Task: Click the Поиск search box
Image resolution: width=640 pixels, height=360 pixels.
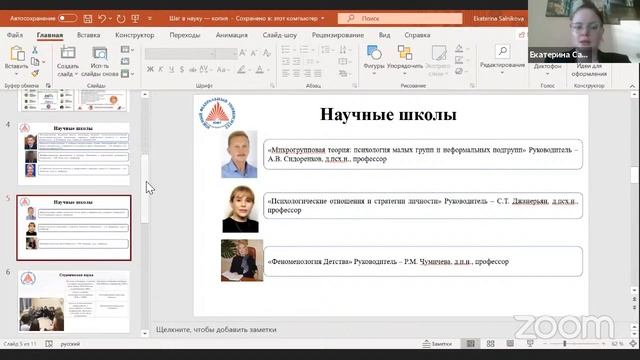Action: coord(400,18)
